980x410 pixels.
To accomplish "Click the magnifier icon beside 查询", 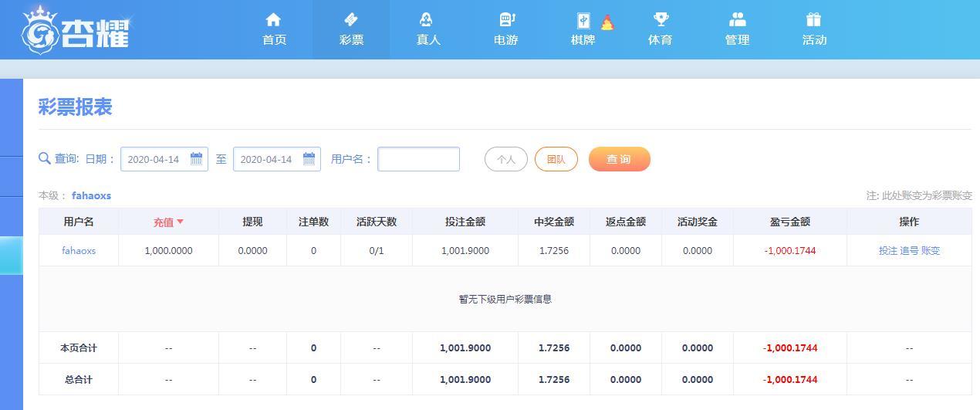I will pos(45,158).
